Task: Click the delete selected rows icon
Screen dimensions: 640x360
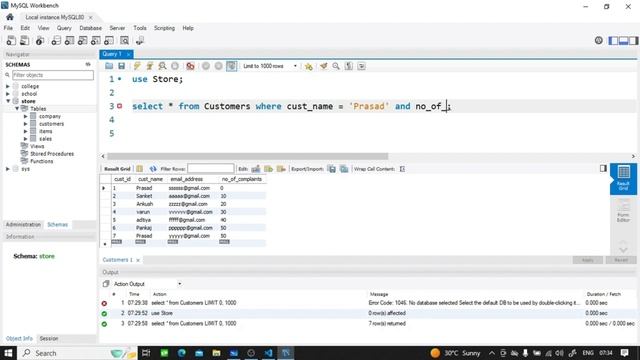Action: point(281,169)
